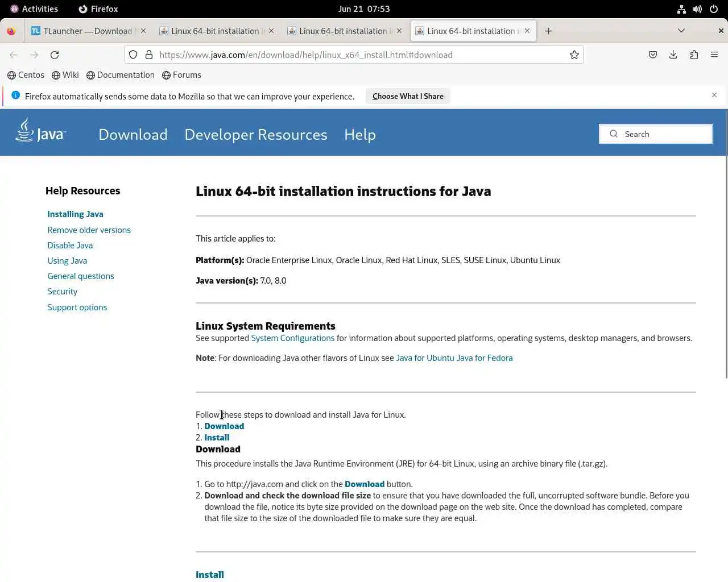Open the Firefox app menu in top bar

[x=98, y=9]
